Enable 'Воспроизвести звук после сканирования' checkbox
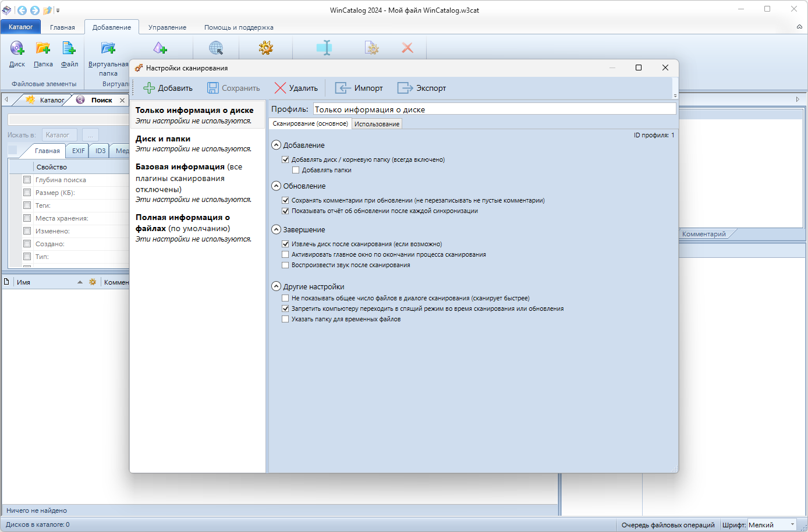 (285, 265)
